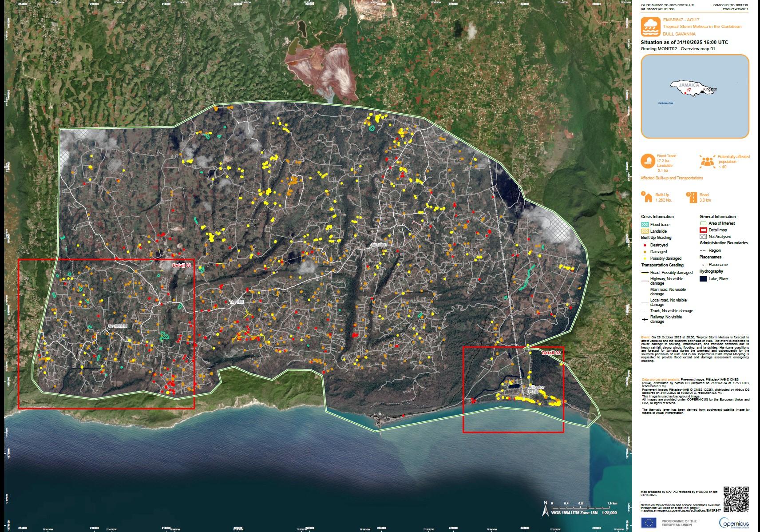The height and width of the screenshot is (532, 760).
Task: Select the Detail 02 label on map
Action: [551, 353]
